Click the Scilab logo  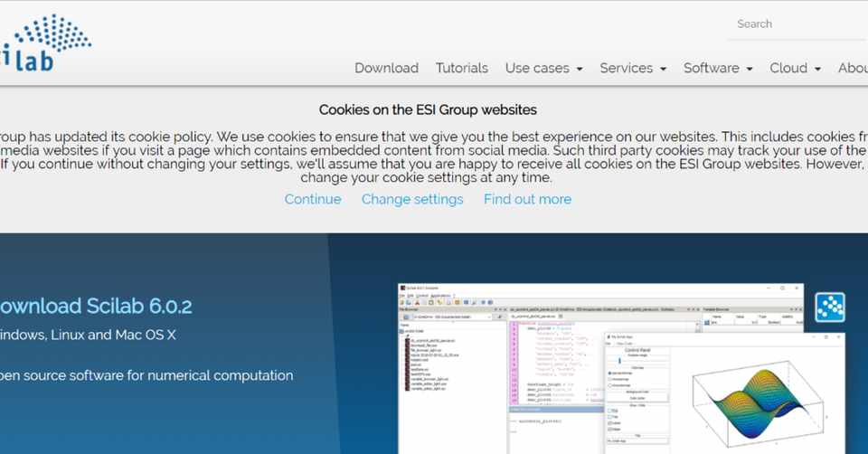pyautogui.click(x=45, y=43)
